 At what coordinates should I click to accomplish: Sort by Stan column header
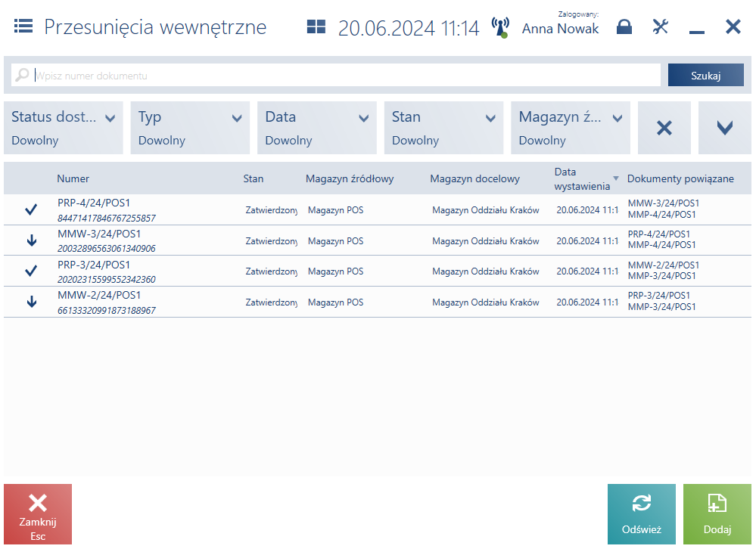(x=253, y=178)
